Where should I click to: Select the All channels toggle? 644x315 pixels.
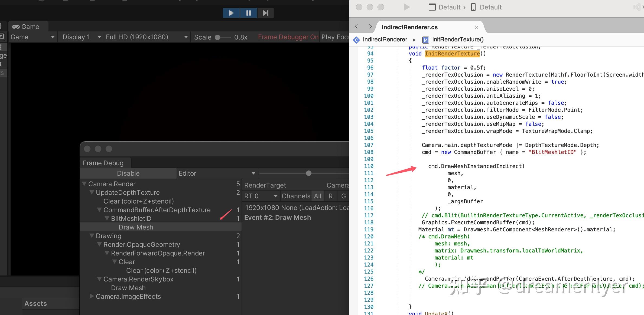point(317,196)
